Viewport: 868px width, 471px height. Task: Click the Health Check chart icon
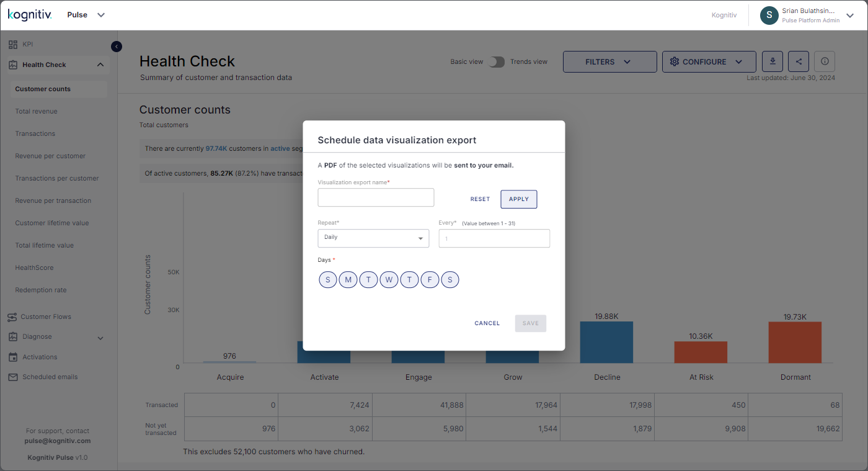click(x=13, y=65)
